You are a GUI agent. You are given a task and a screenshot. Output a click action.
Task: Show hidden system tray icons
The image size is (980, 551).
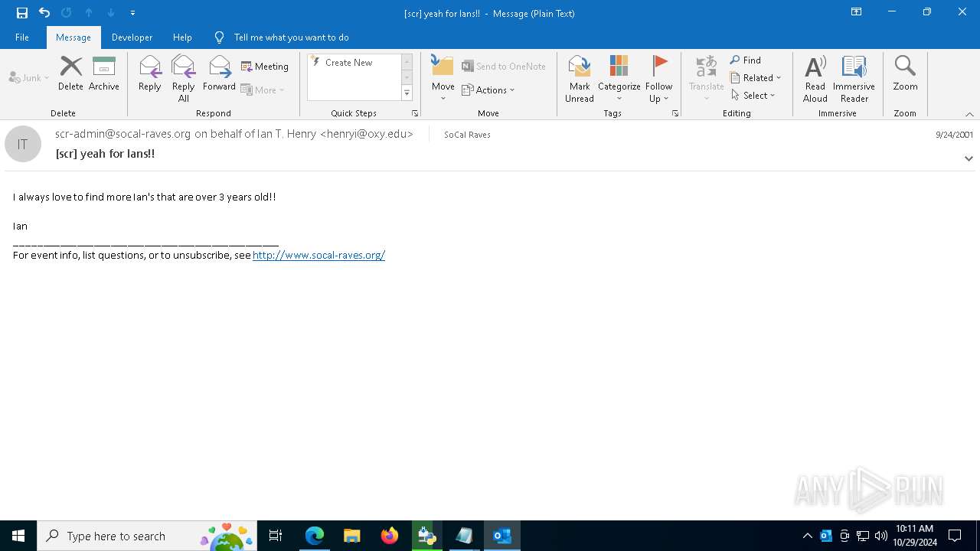tap(807, 536)
